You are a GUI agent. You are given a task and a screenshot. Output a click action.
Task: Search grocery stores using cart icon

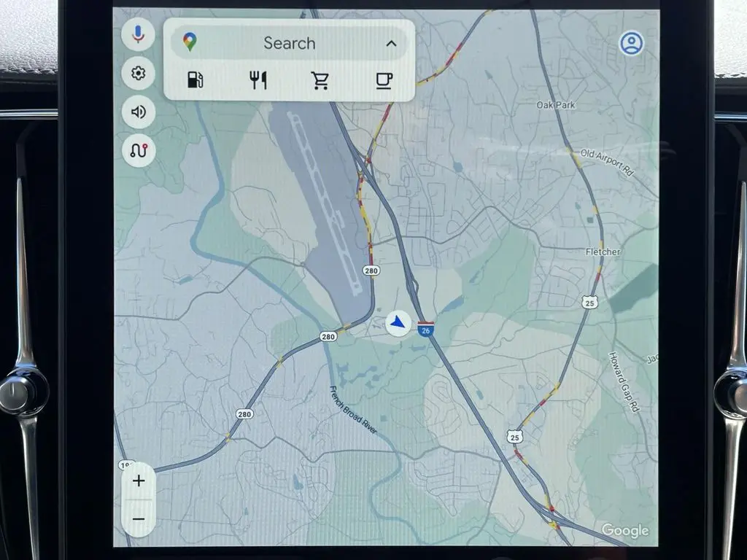(x=320, y=80)
